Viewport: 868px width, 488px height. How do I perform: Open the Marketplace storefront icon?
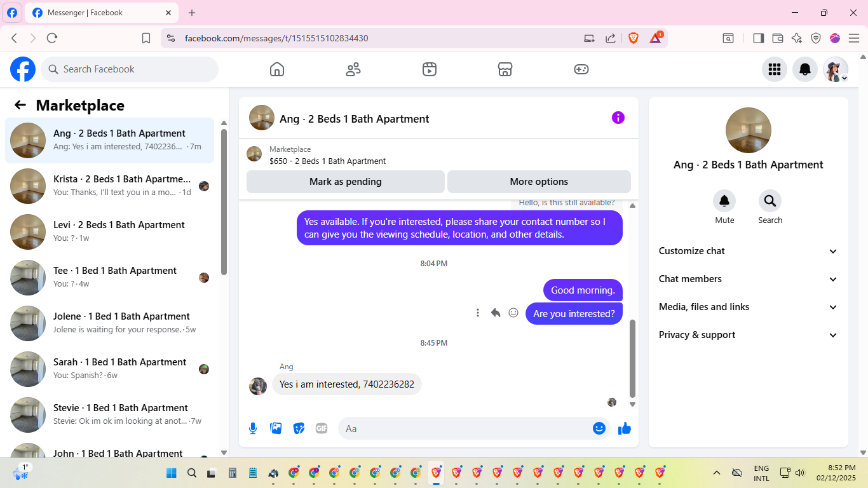[x=505, y=69]
